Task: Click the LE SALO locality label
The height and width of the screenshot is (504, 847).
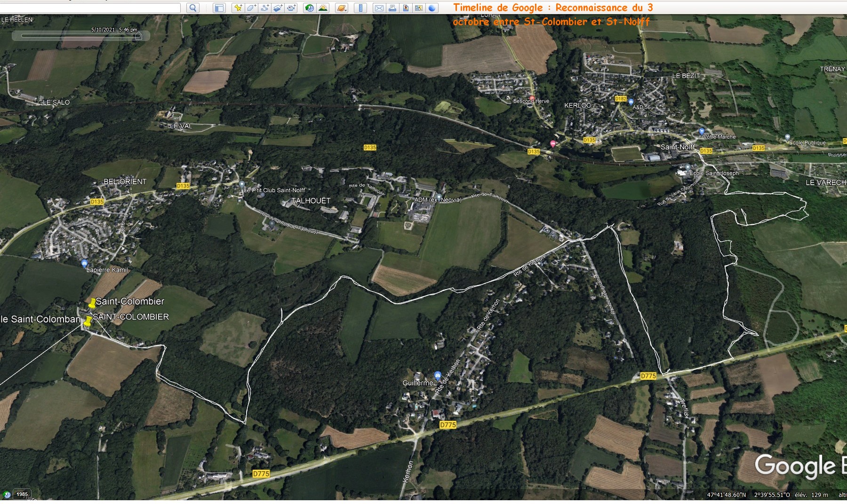Action: pyautogui.click(x=56, y=102)
